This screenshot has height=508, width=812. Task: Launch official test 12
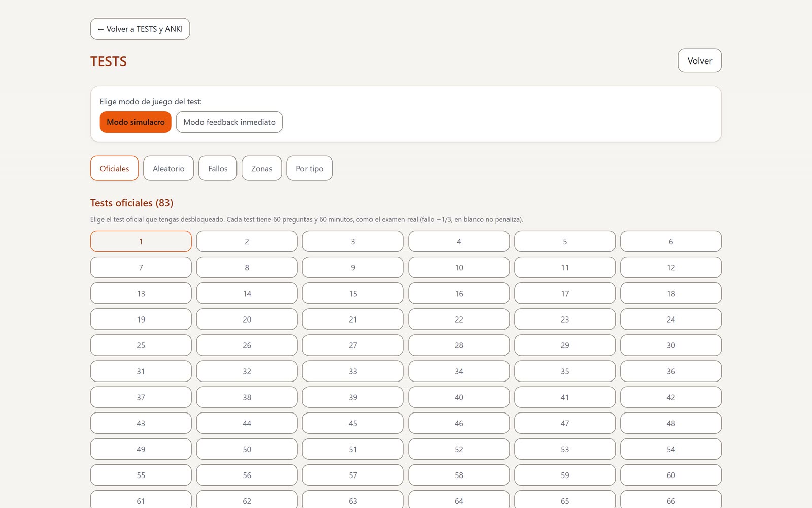pos(671,267)
